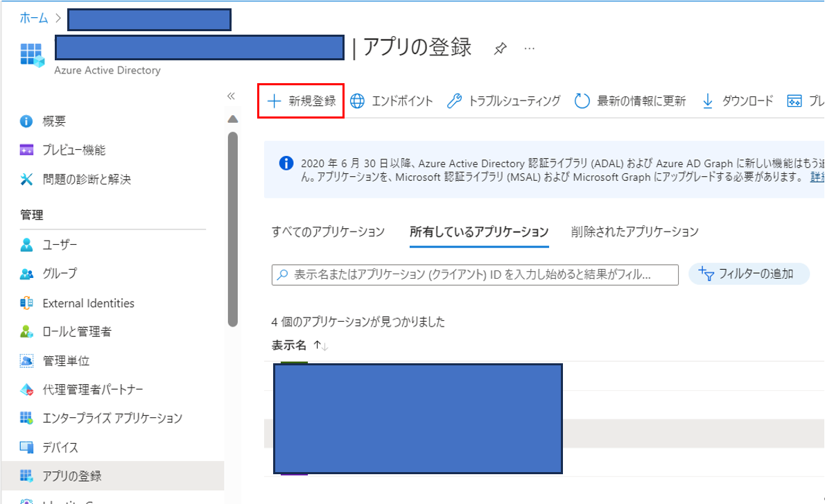
Task: Click the エンタープライズ アプリケーション icon
Action: point(26,418)
